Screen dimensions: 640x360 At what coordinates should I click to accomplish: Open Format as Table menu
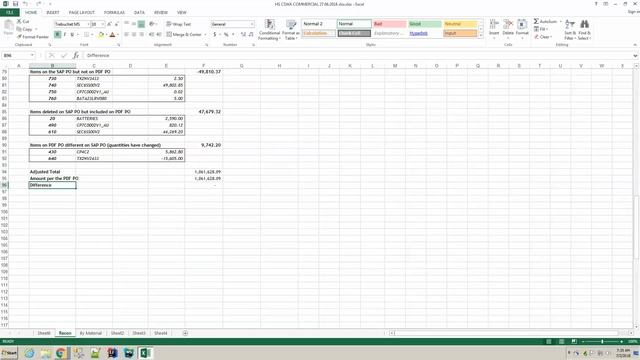pos(291,30)
